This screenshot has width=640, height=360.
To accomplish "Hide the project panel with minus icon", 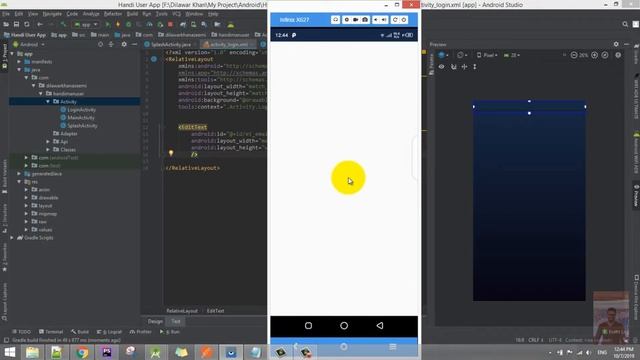I will click(134, 44).
